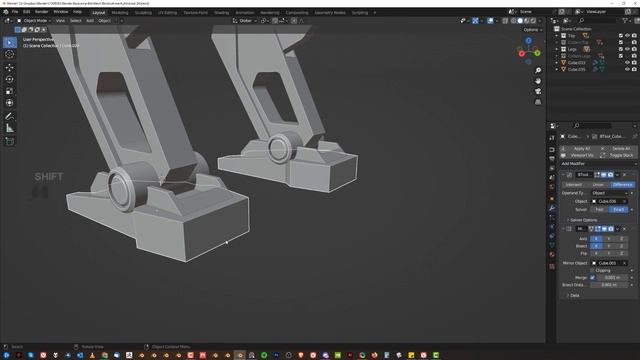Switch to the Sculpting workspace tab
This screenshot has height=360, width=640.
(143, 13)
